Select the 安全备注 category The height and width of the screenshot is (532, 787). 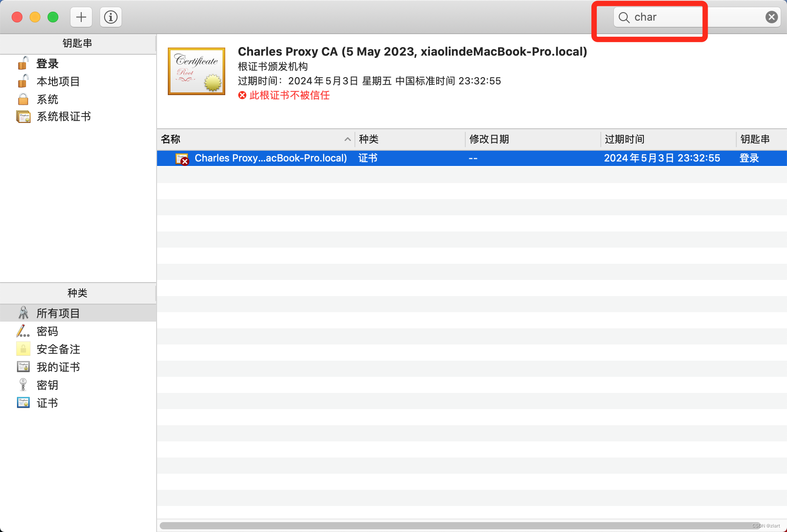pos(78,349)
